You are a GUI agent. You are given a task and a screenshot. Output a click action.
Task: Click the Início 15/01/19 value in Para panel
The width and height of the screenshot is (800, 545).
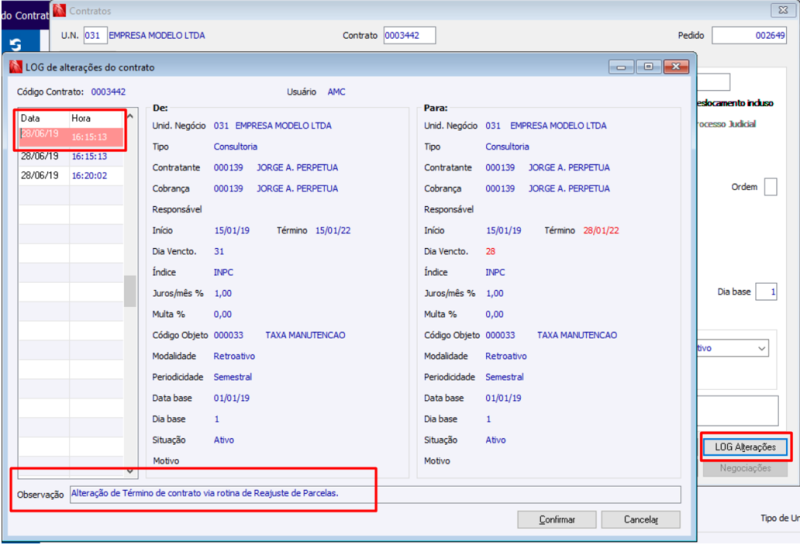tap(504, 231)
